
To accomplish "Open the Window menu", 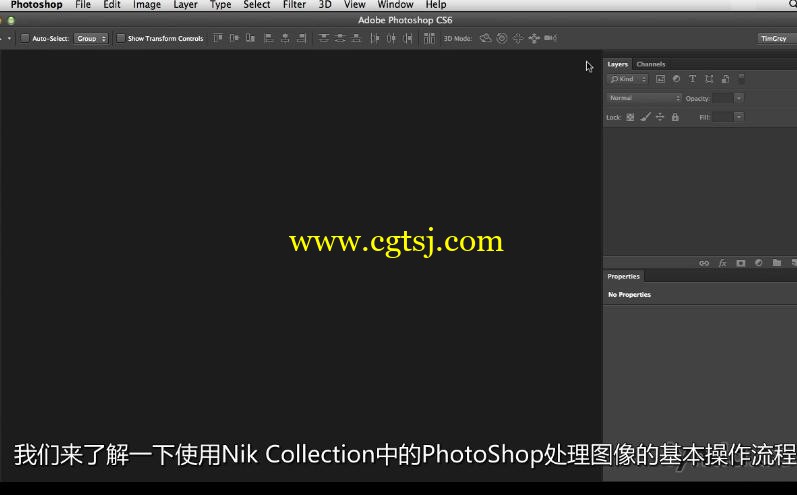I will coord(395,5).
